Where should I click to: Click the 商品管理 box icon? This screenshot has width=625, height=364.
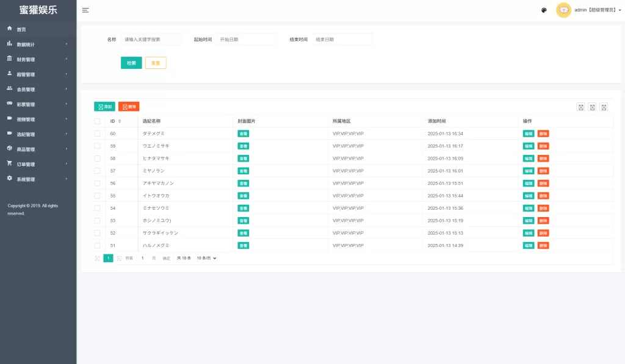(10, 149)
